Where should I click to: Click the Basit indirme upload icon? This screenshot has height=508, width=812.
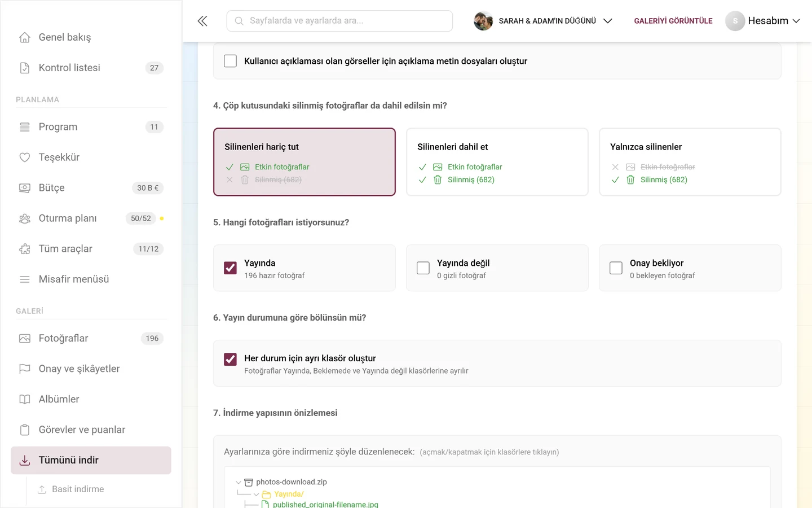(42, 489)
